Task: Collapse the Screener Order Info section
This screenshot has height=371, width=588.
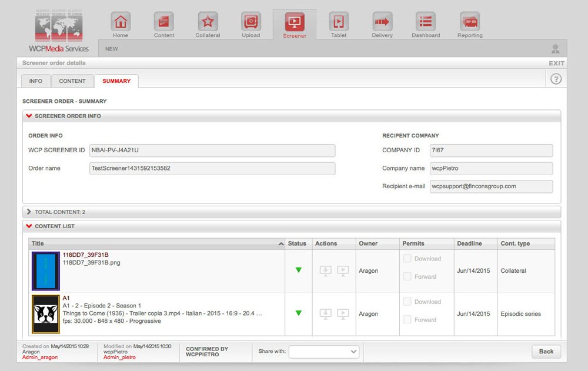Action: [29, 116]
